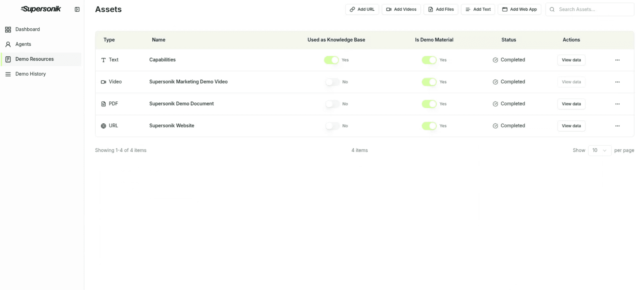Image resolution: width=644 pixels, height=290 pixels.
Task: Click Used as Knowledge Base header
Action: coord(336,40)
